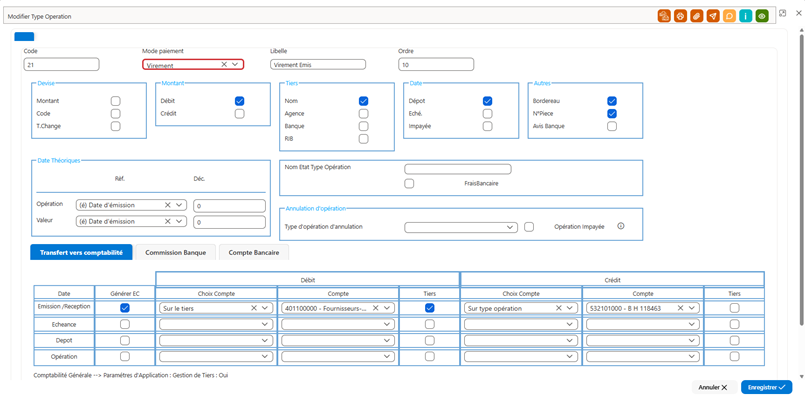Viewport: 805px width, 395px height.
Task: Click the Libelle input field
Action: 318,64
